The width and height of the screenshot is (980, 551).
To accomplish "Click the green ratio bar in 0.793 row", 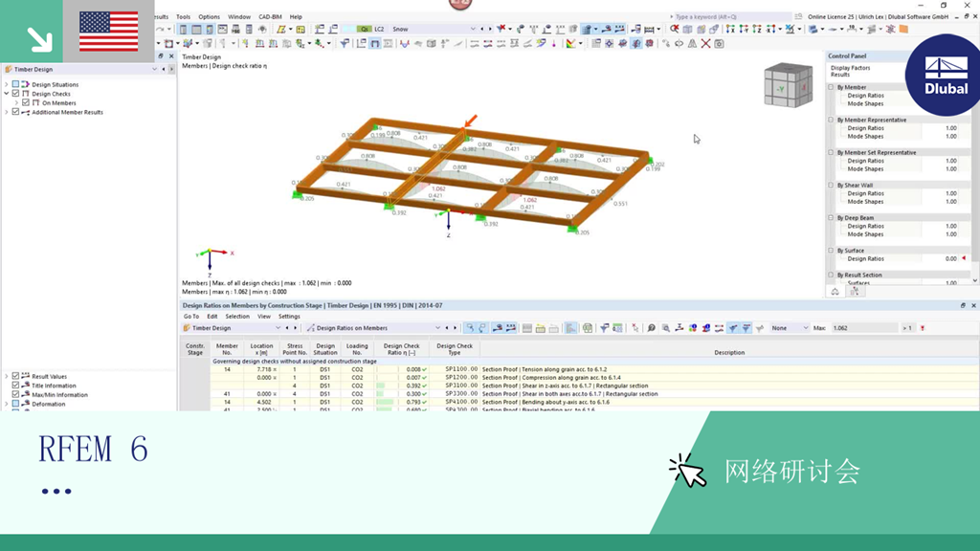I will coord(386,402).
